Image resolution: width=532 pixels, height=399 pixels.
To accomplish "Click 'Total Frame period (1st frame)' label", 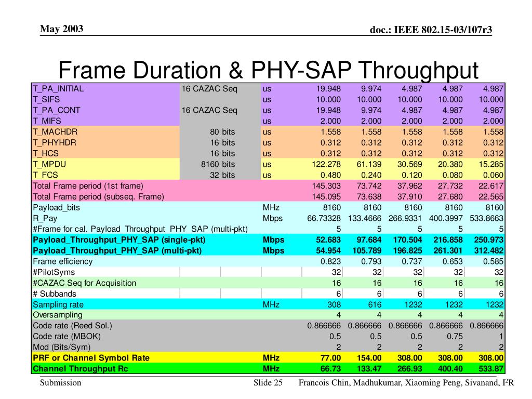I will coord(88,186).
